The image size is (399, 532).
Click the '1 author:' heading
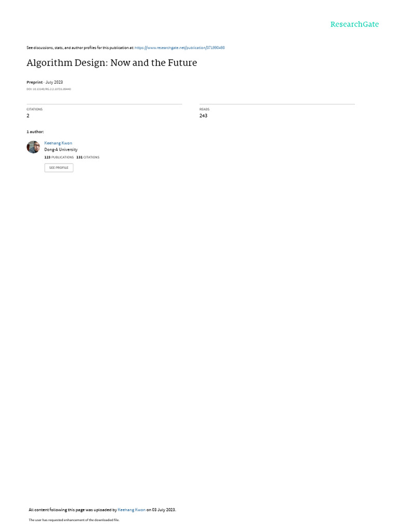click(x=35, y=131)
